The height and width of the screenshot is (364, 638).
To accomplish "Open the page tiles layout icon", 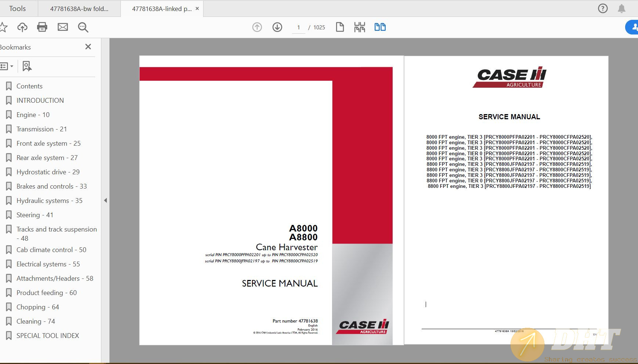I will [x=360, y=27].
